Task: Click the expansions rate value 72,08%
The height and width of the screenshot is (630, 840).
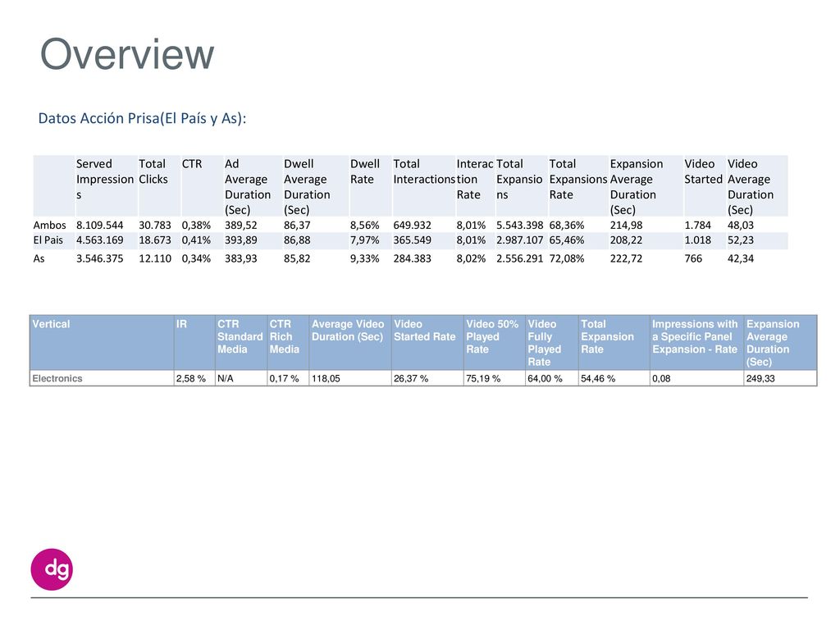Action: pyautogui.click(x=567, y=258)
